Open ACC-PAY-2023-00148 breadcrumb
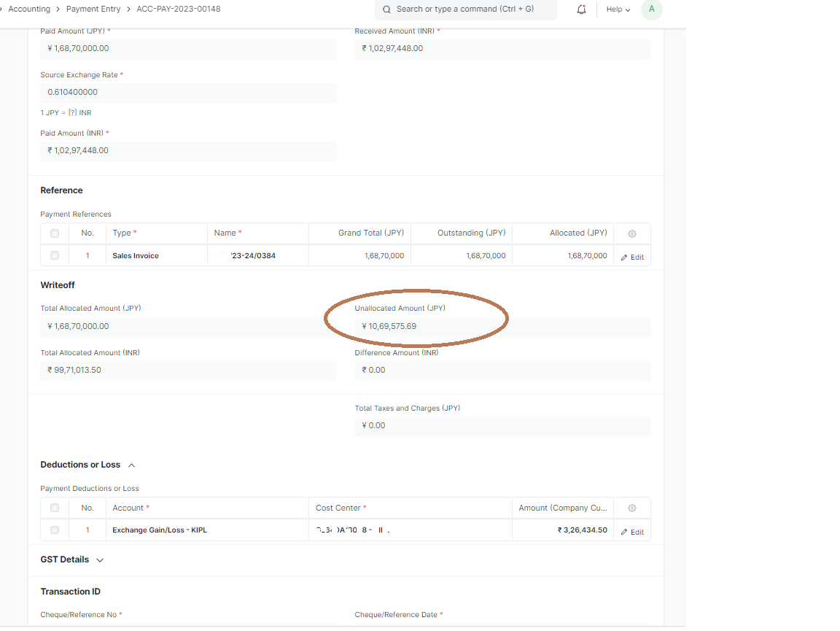840x631 pixels. point(179,9)
